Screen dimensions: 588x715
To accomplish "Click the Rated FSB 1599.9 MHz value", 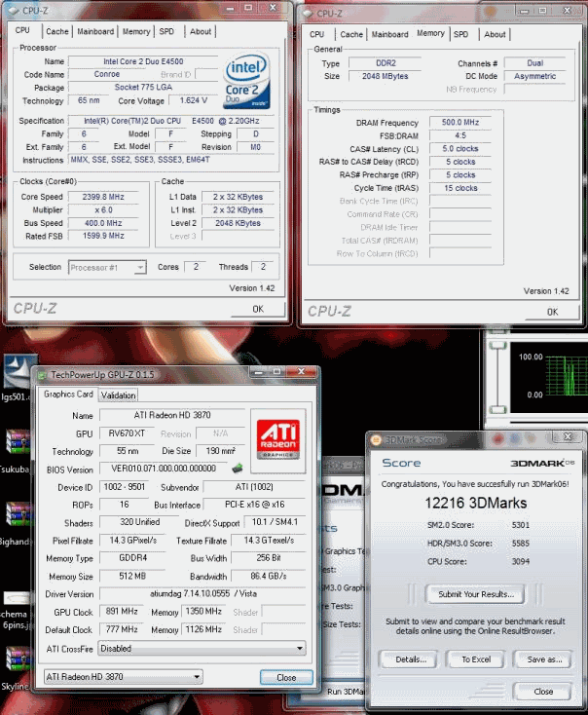I will pyautogui.click(x=103, y=236).
